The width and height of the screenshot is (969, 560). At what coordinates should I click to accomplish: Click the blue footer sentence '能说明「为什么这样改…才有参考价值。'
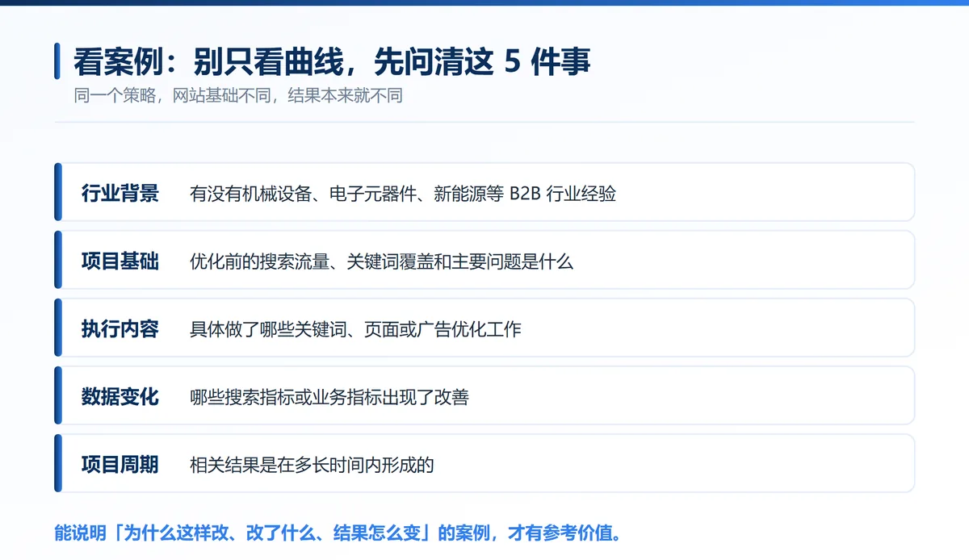338,533
